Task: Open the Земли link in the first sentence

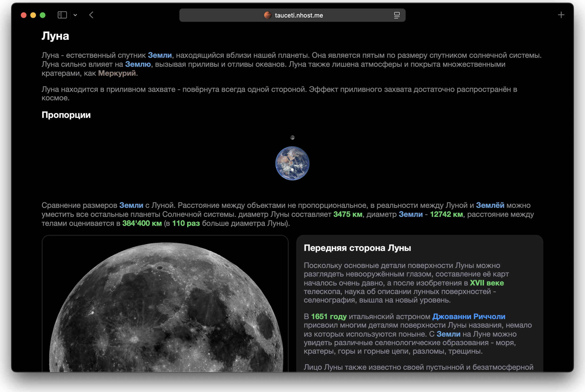Action: pyautogui.click(x=160, y=55)
